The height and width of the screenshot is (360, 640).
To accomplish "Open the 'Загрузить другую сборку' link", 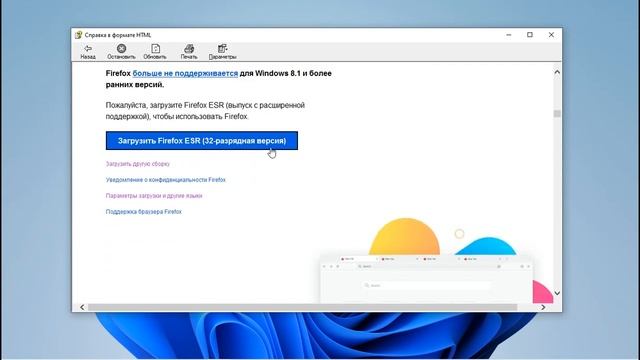I will coord(138,164).
